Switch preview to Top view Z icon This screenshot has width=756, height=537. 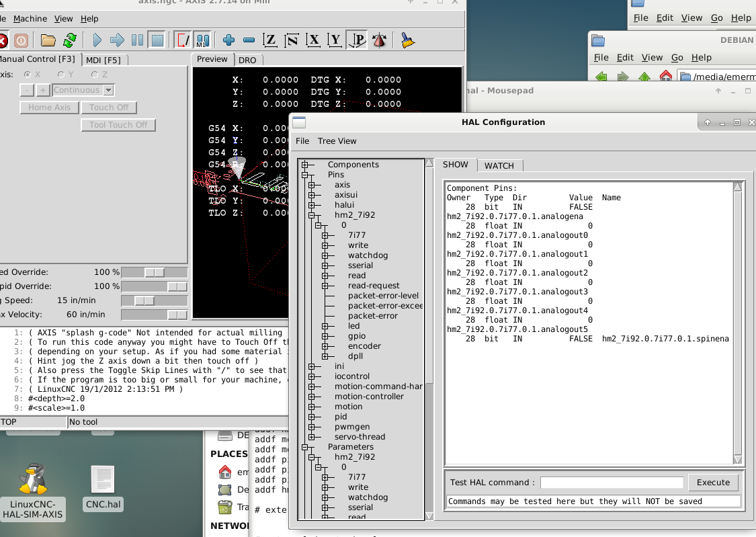click(x=270, y=40)
